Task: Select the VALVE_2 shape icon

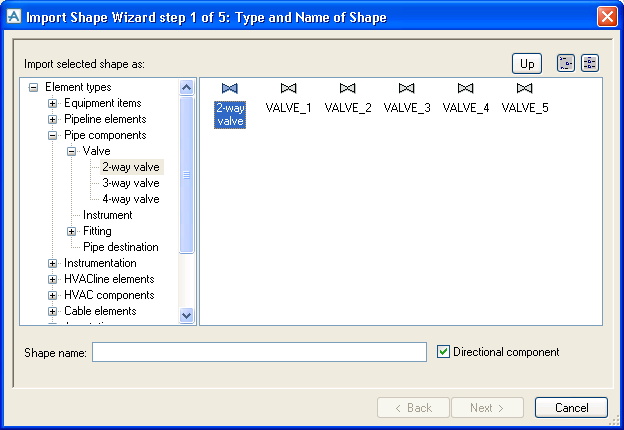Action: [347, 89]
